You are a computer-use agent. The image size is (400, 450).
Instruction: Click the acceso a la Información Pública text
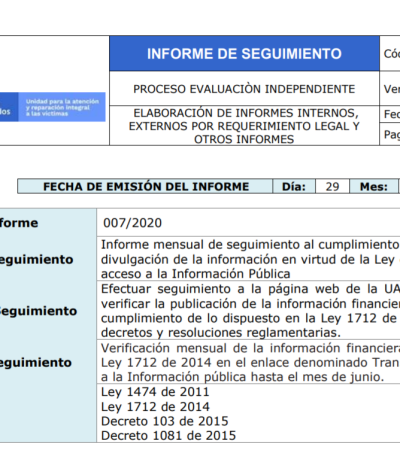[196, 274]
